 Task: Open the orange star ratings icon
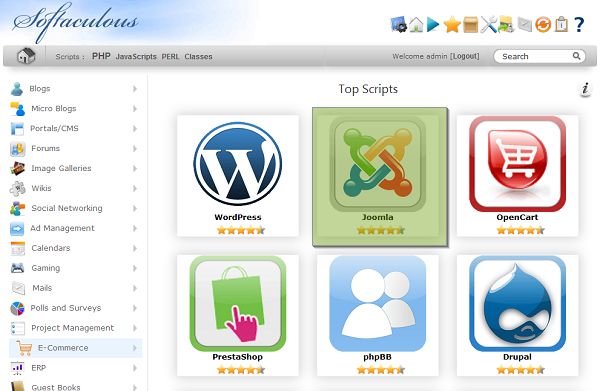[x=452, y=25]
